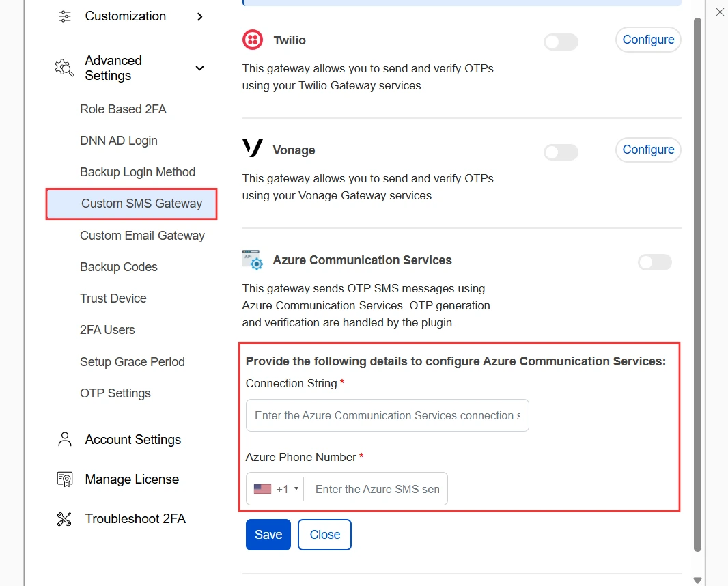728x586 pixels.
Task: Click Configure for Twilio
Action: (x=648, y=40)
